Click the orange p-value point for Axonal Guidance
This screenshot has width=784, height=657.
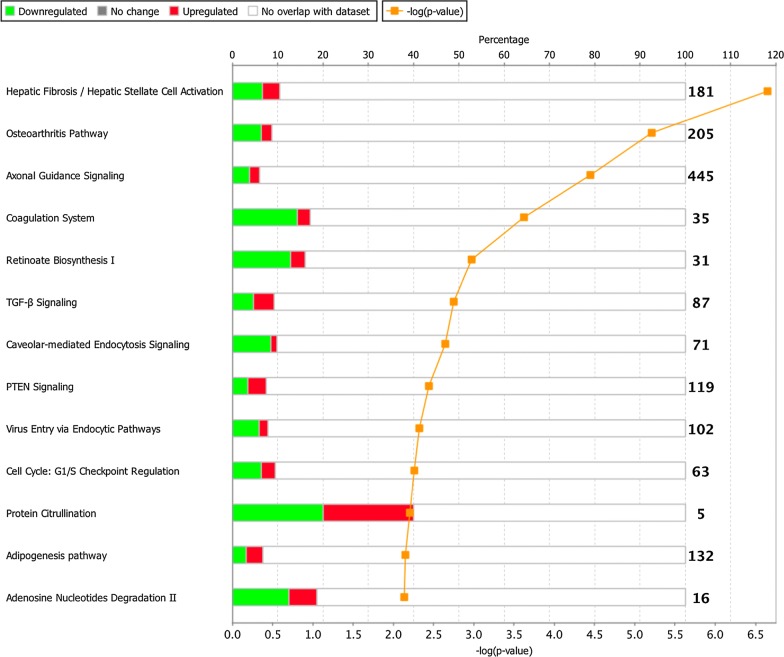(x=590, y=175)
